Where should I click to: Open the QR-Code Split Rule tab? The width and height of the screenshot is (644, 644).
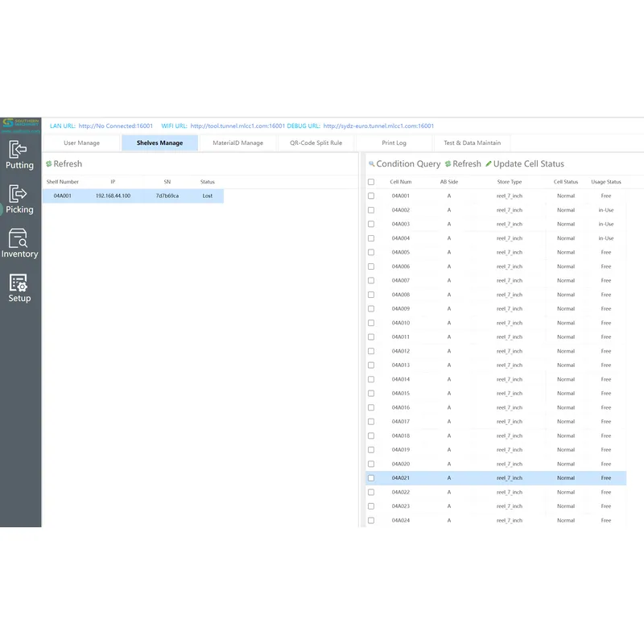[316, 143]
